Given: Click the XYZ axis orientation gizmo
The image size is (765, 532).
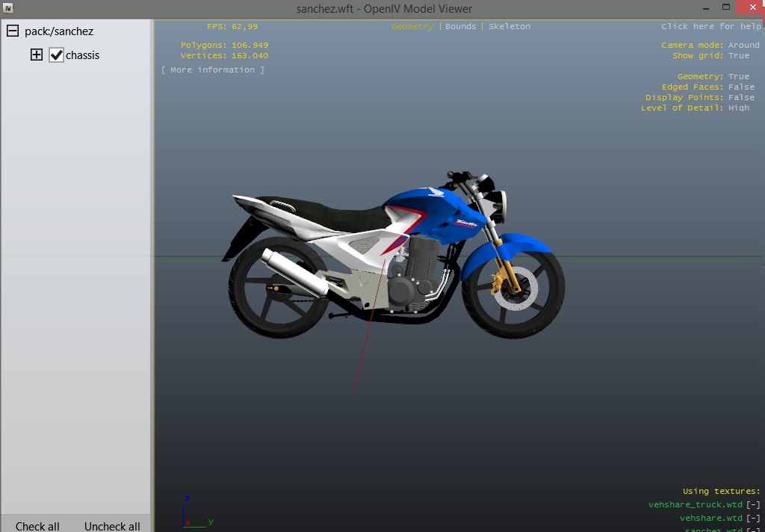Looking at the screenshot, I should coord(197,512).
